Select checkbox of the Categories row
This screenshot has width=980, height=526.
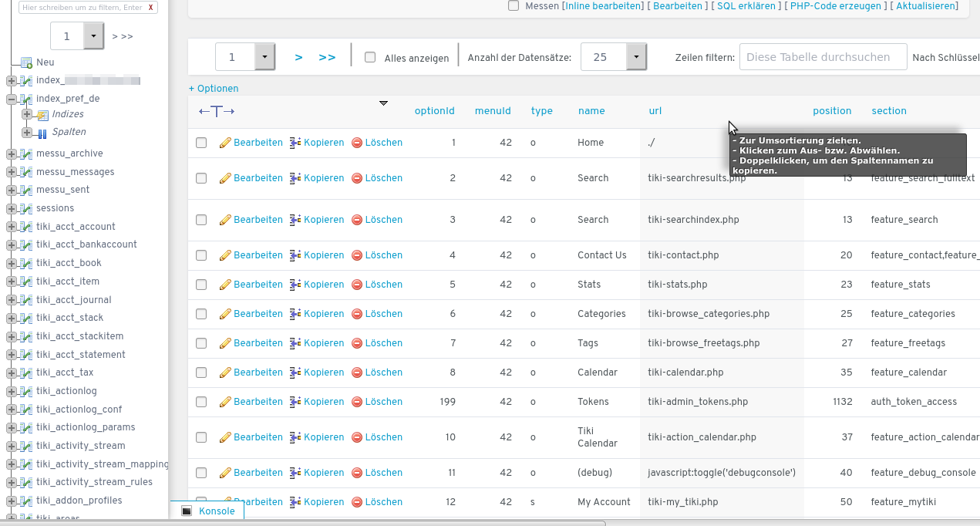click(201, 314)
